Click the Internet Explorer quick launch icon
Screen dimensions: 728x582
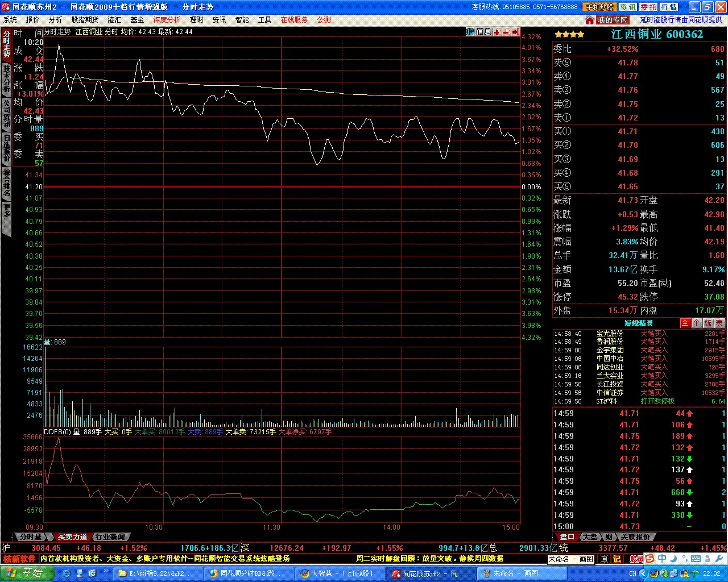coord(67,573)
